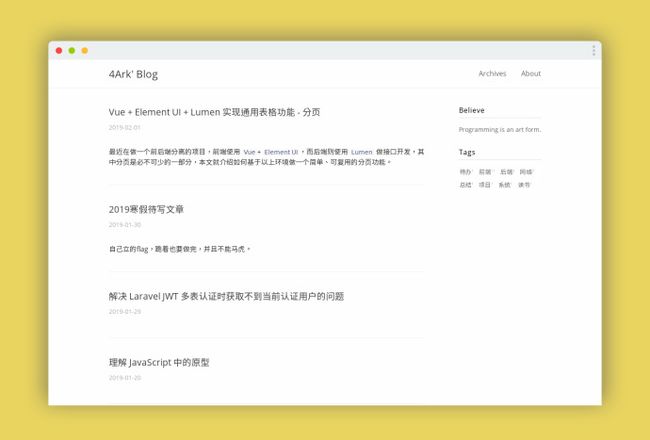Open the Vue + Element UI + Lumen post

coord(214,112)
